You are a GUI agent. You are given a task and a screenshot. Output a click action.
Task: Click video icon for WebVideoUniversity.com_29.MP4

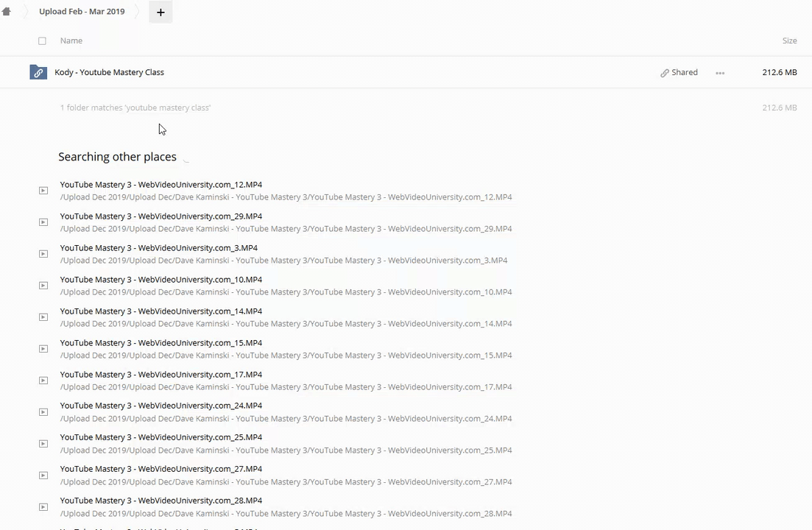click(43, 222)
